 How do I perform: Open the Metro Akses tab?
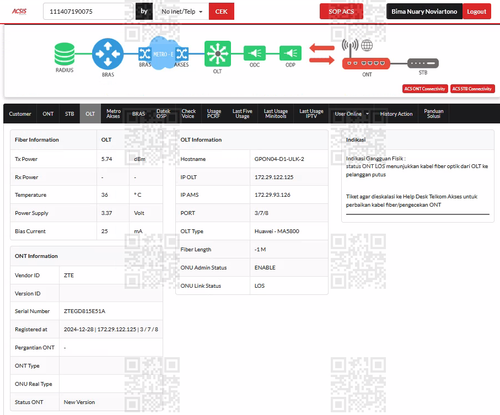(113, 114)
